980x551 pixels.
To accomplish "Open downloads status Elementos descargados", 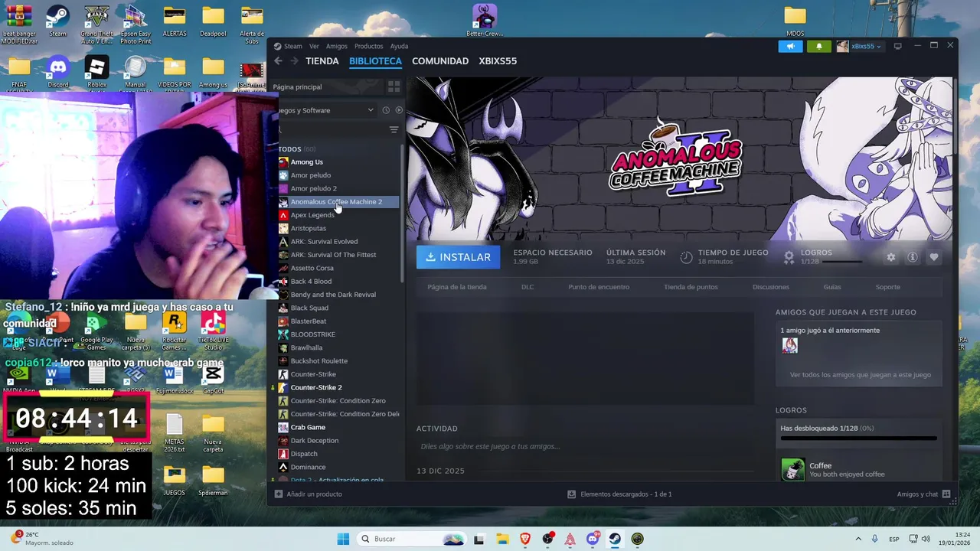I will point(619,494).
